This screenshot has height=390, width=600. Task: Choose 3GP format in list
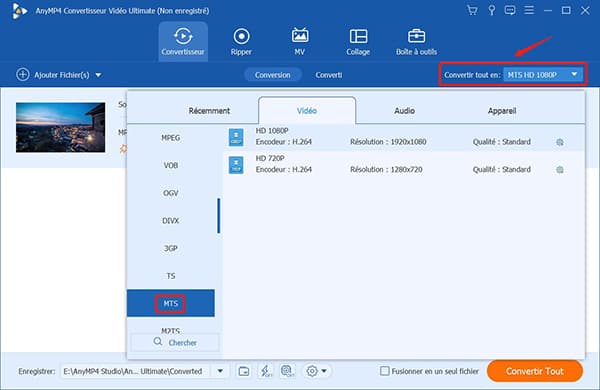coord(171,248)
